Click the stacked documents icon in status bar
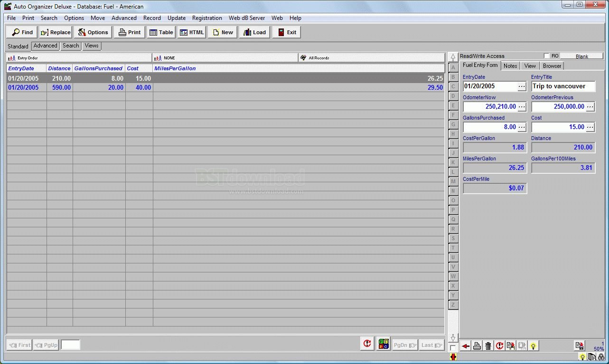The width and height of the screenshot is (609, 364). (591, 357)
